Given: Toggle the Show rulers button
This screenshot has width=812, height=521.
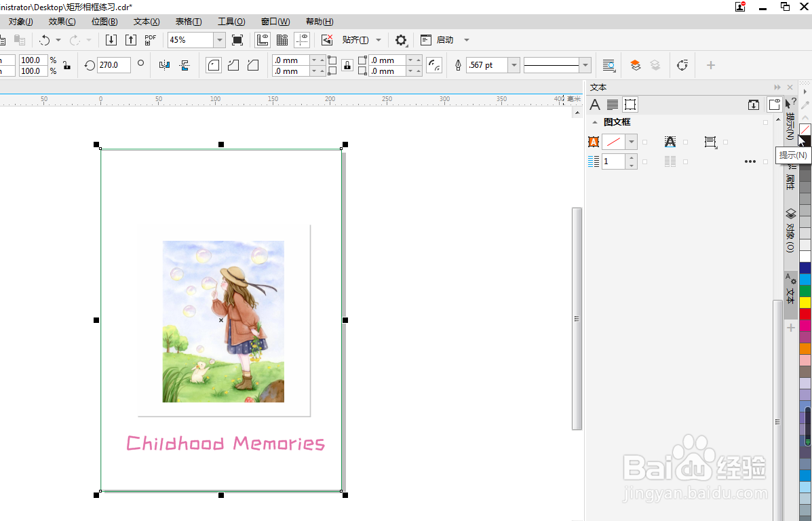Looking at the screenshot, I should pos(263,40).
